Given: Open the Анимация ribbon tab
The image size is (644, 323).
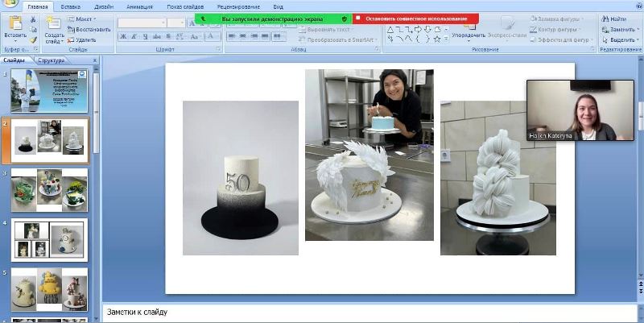Looking at the screenshot, I should (x=139, y=7).
